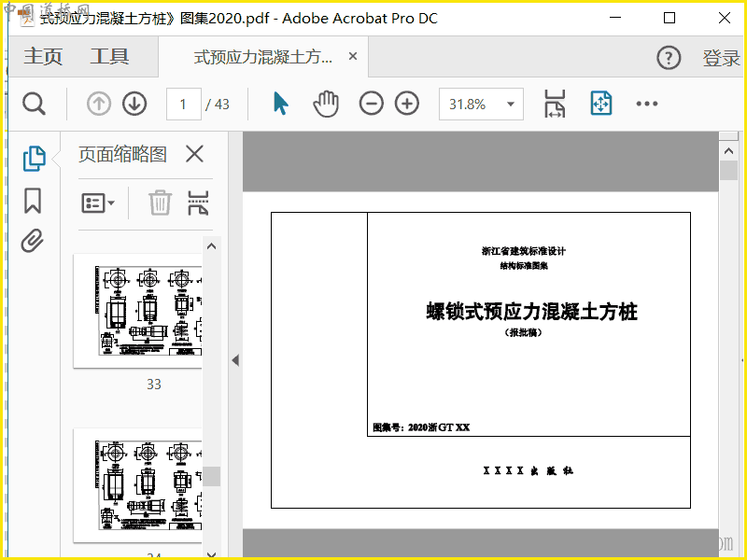Screen dimensions: 747x560
Task: Select the 式预应力混凝土方... document tab
Action: [x=263, y=57]
